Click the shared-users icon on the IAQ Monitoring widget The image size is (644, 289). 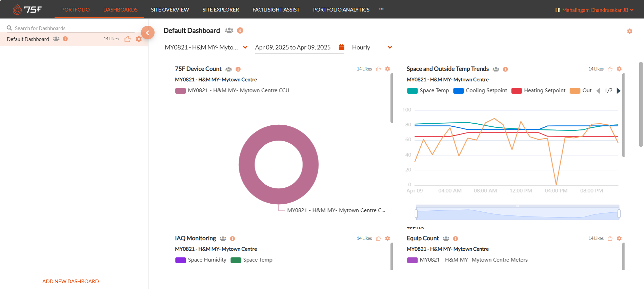coord(223,239)
